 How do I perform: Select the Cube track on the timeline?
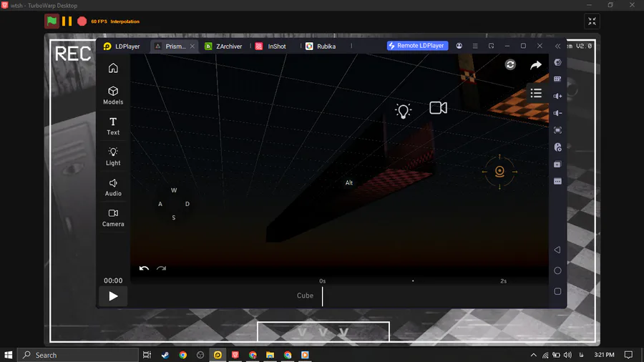tap(305, 295)
